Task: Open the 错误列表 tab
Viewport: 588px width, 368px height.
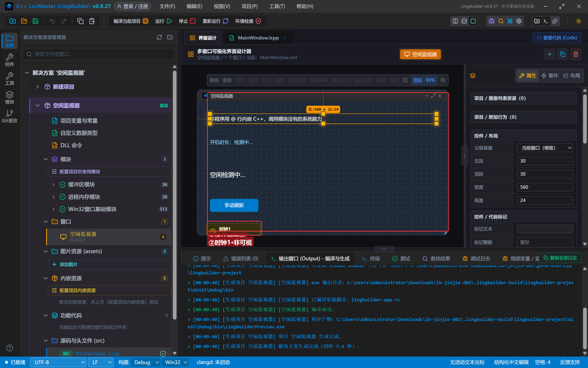Action: pyautogui.click(x=241, y=258)
